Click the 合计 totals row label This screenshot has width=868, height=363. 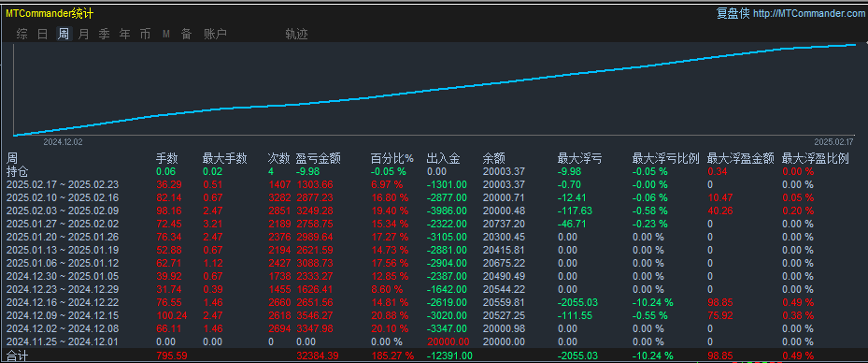tap(17, 356)
